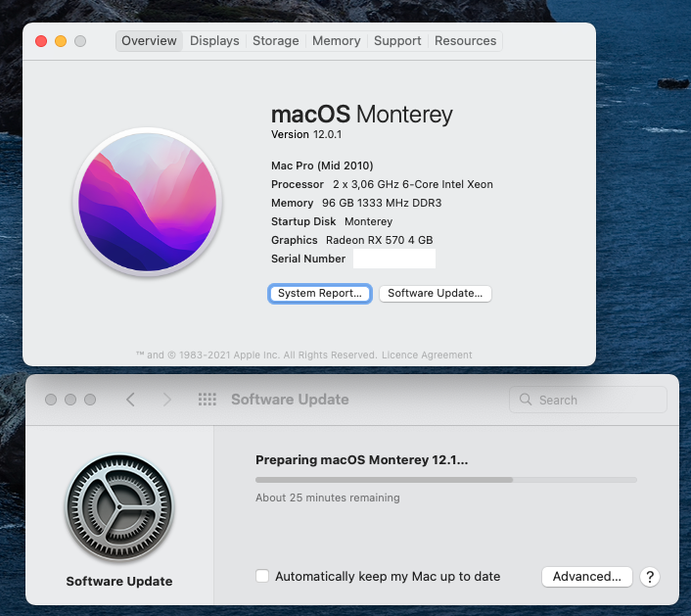This screenshot has height=616, width=691.
Task: Click the macOS Monterey logo image
Action: point(148,202)
